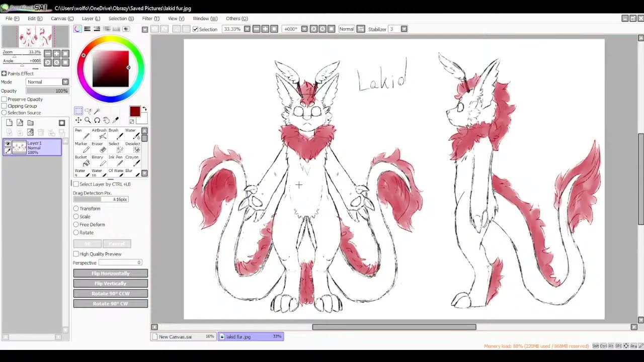
Task: Clear the layer with the eraser icon
Action: 30,132
